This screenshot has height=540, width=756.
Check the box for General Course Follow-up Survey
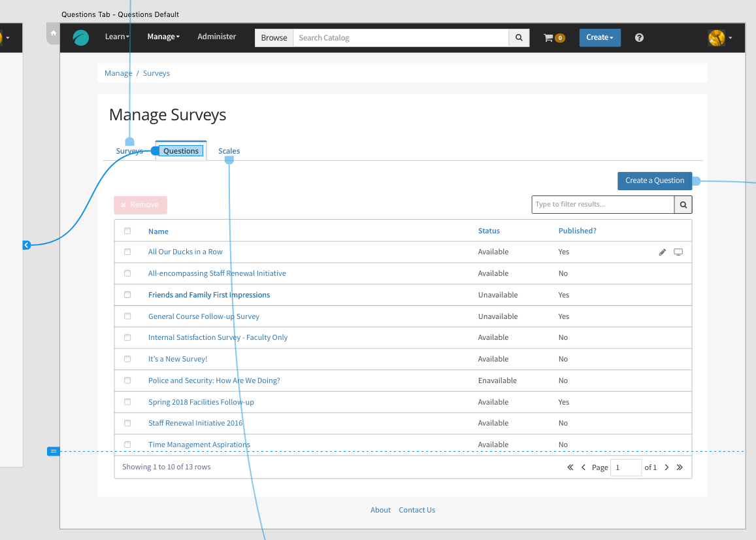(x=127, y=316)
